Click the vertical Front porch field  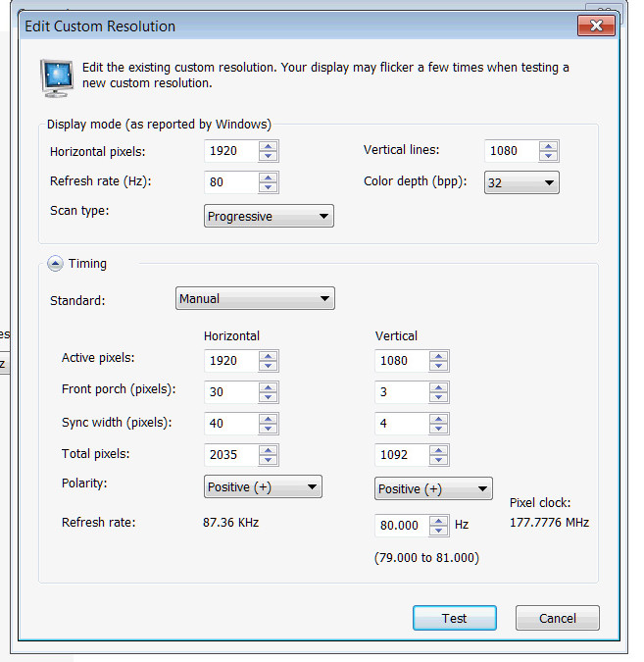click(x=400, y=392)
